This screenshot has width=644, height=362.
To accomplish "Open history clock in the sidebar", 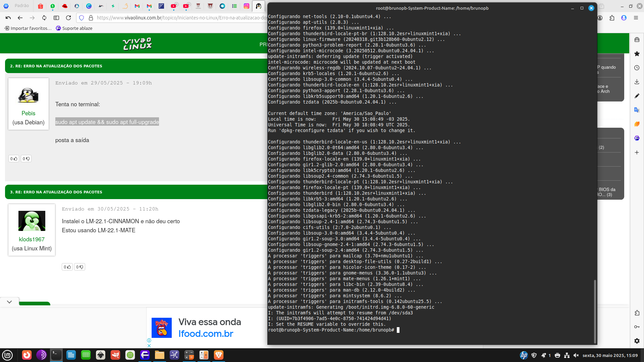I will [x=637, y=68].
